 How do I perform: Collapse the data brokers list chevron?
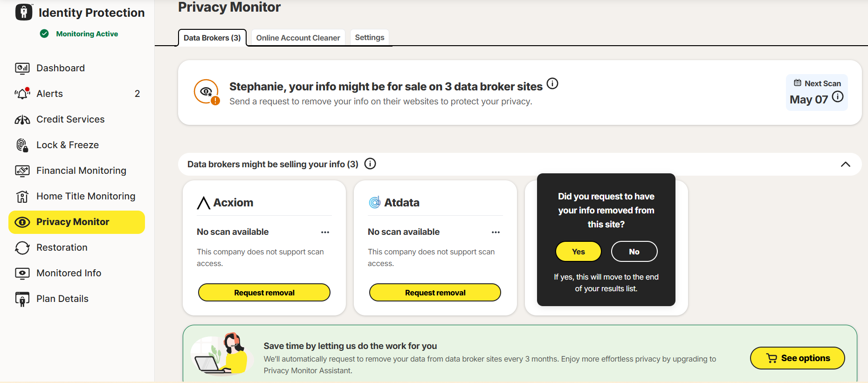click(x=845, y=164)
